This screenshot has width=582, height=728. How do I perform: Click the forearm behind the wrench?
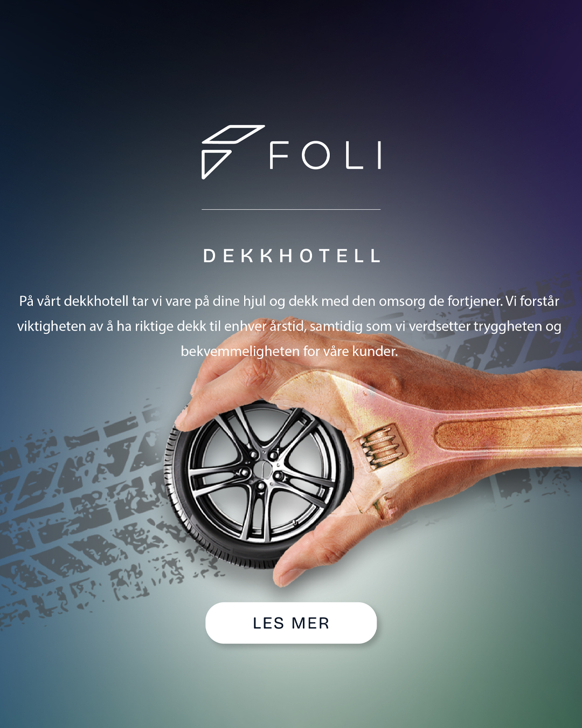click(x=501, y=377)
